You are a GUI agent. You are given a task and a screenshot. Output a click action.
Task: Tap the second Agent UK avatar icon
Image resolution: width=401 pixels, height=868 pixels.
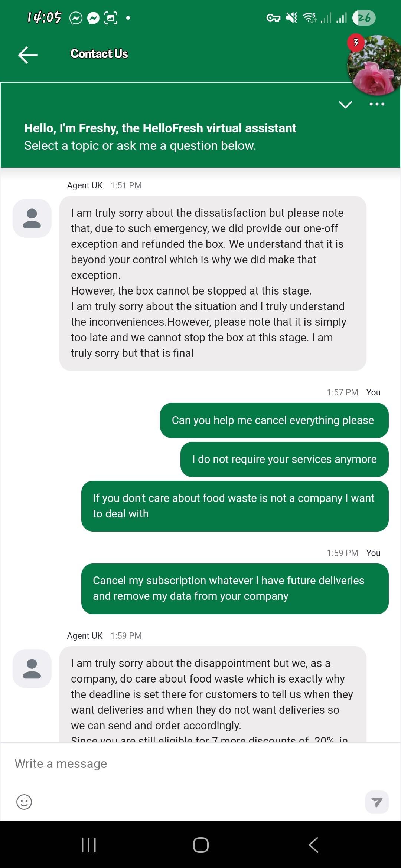point(32,668)
